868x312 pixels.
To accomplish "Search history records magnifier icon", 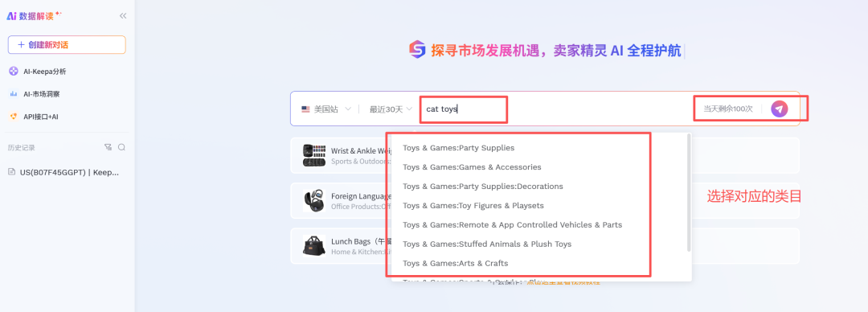I will pyautogui.click(x=122, y=147).
